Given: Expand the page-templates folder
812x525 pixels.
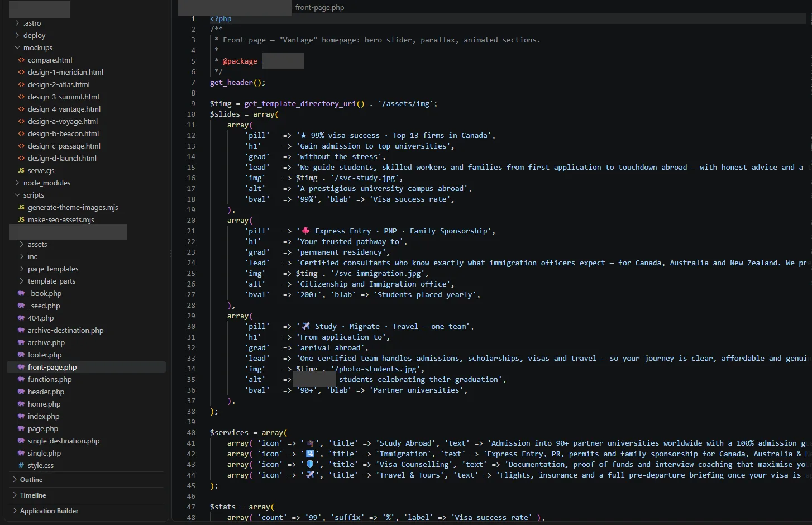Looking at the screenshot, I should 22,269.
